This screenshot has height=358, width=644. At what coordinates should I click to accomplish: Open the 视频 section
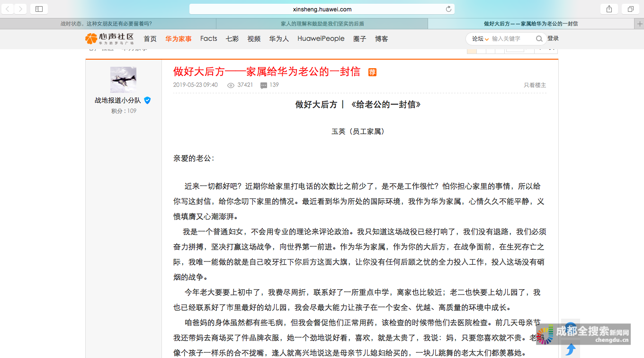click(254, 39)
